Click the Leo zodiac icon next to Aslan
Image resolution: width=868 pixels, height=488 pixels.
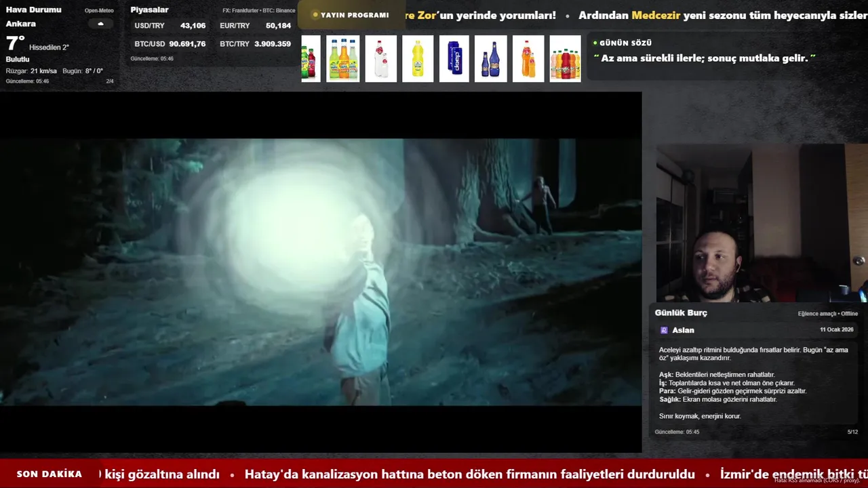click(664, 330)
